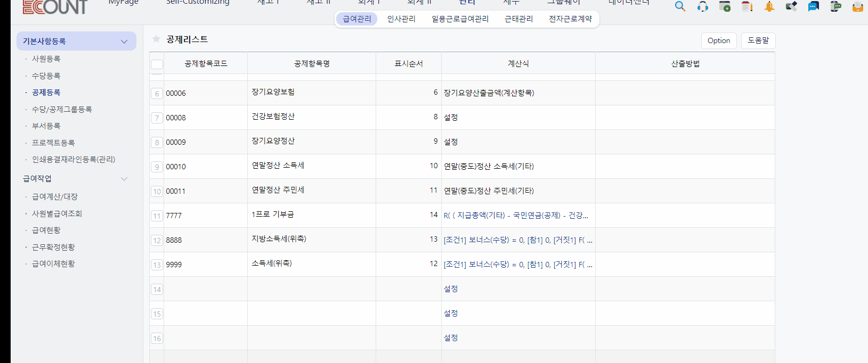Open the mobile SMS phone icon

[835, 6]
